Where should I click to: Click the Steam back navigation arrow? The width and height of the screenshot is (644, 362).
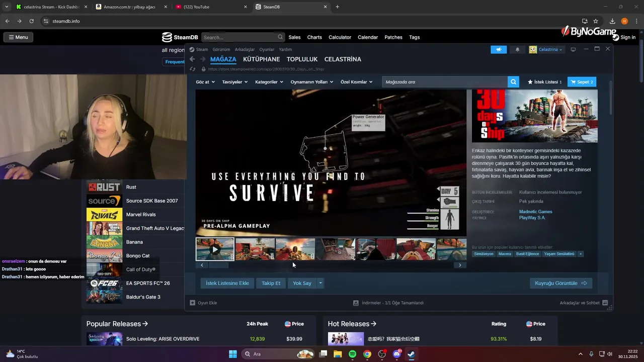coord(192,59)
